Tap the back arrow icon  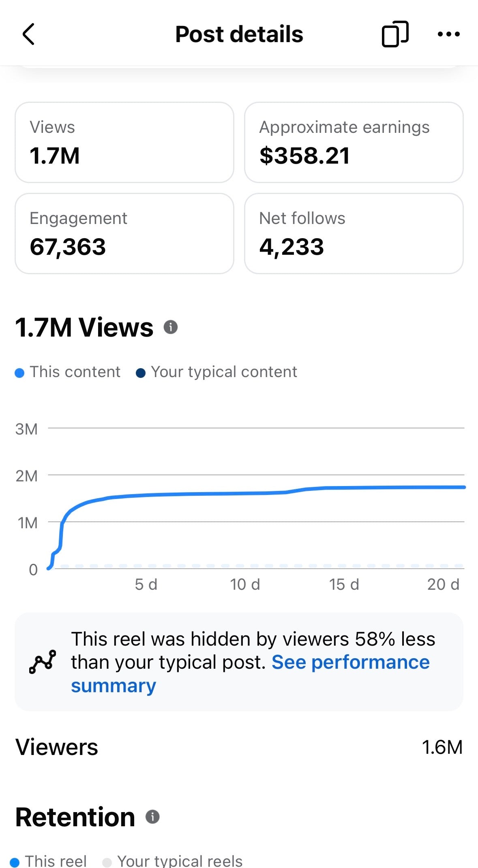point(28,34)
